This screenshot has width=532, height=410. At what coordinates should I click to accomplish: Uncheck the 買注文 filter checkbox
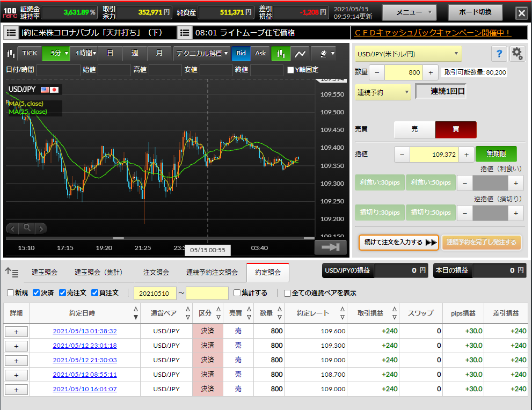click(94, 292)
